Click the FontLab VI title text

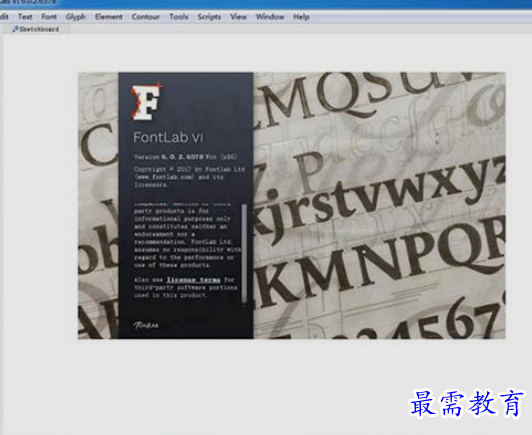168,137
